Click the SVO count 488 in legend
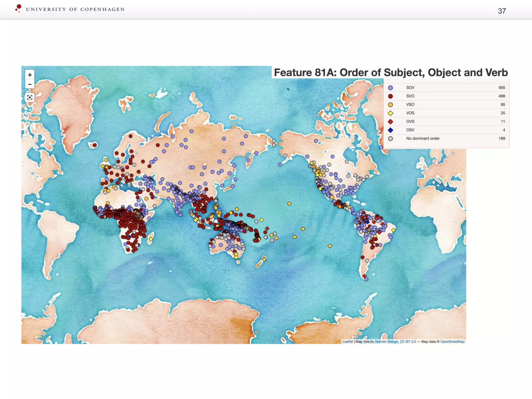 click(x=502, y=96)
